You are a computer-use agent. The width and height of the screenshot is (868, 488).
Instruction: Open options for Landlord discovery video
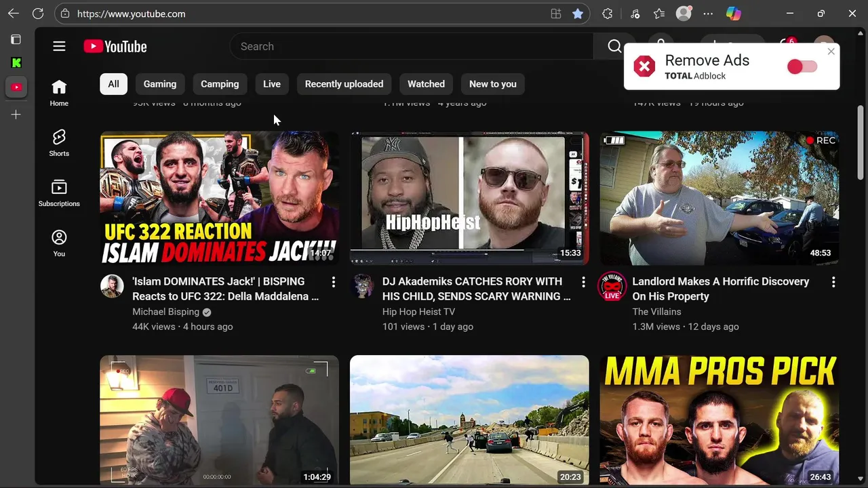(833, 282)
